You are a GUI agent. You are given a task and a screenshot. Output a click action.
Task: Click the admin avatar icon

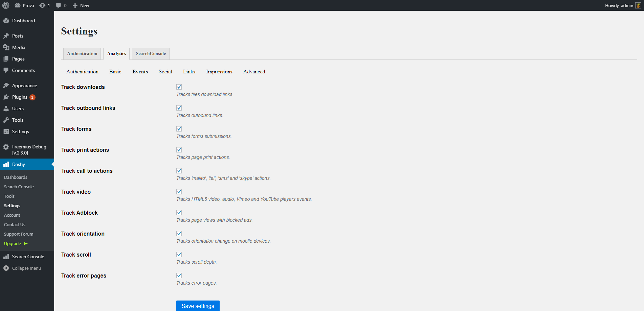pos(638,5)
